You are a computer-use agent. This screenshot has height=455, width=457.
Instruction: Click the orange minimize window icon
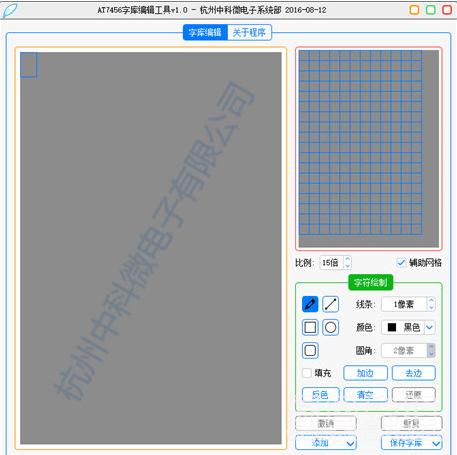[x=414, y=10]
